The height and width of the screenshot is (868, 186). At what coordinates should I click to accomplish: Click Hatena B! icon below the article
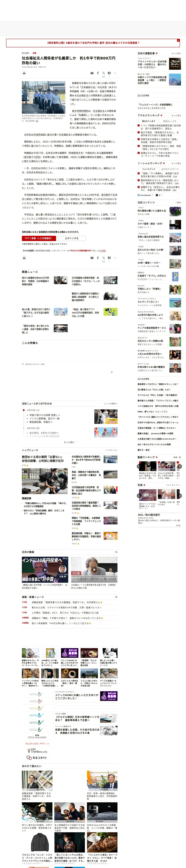click(x=109, y=258)
